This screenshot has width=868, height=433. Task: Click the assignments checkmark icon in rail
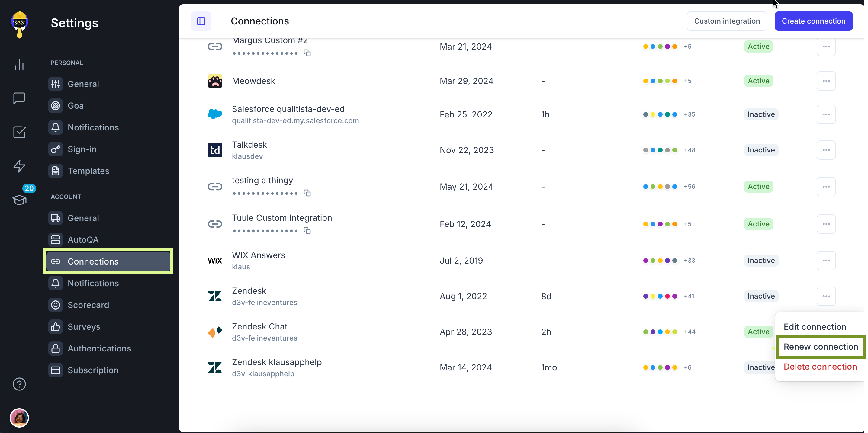click(x=19, y=132)
